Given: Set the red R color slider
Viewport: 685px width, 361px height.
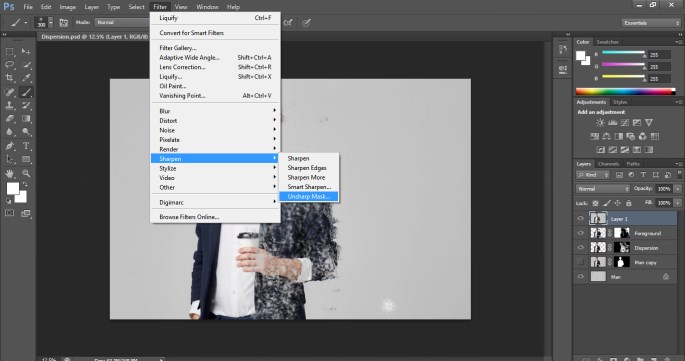Looking at the screenshot, I should (623, 53).
